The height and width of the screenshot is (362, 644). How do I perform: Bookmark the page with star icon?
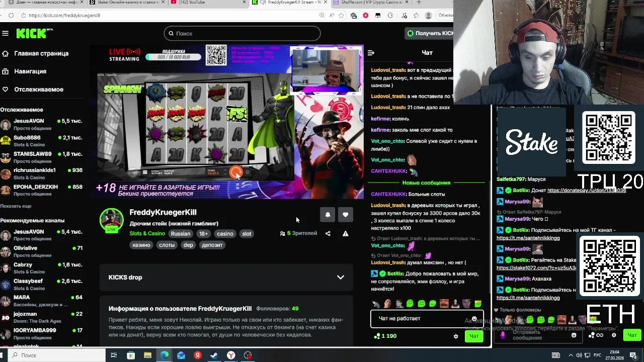click(x=342, y=15)
